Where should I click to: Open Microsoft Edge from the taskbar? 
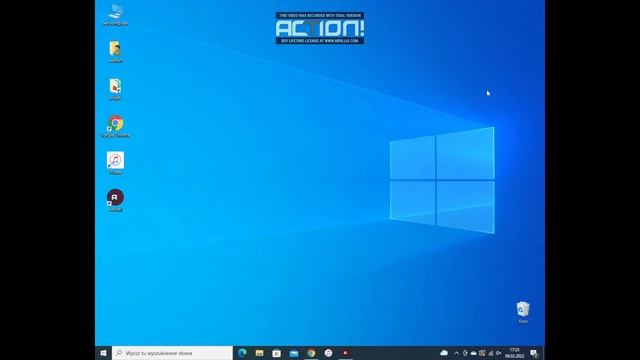pyautogui.click(x=242, y=353)
